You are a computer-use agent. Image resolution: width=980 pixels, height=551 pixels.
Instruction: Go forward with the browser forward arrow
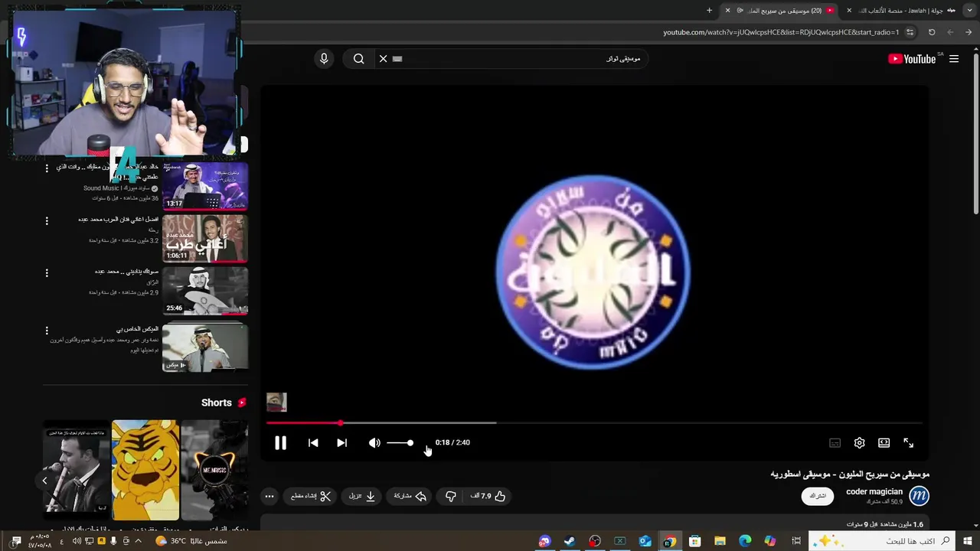[x=950, y=32]
